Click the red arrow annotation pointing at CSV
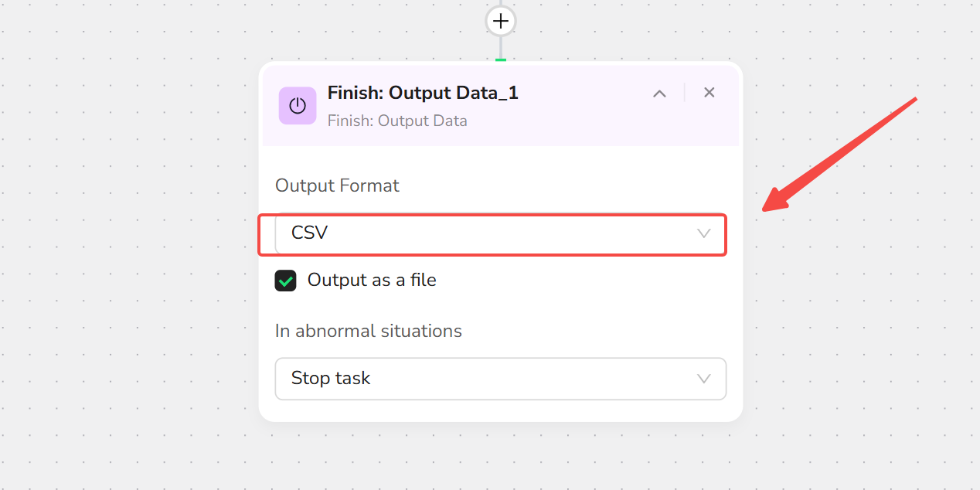The width and height of the screenshot is (980, 490). tap(839, 154)
